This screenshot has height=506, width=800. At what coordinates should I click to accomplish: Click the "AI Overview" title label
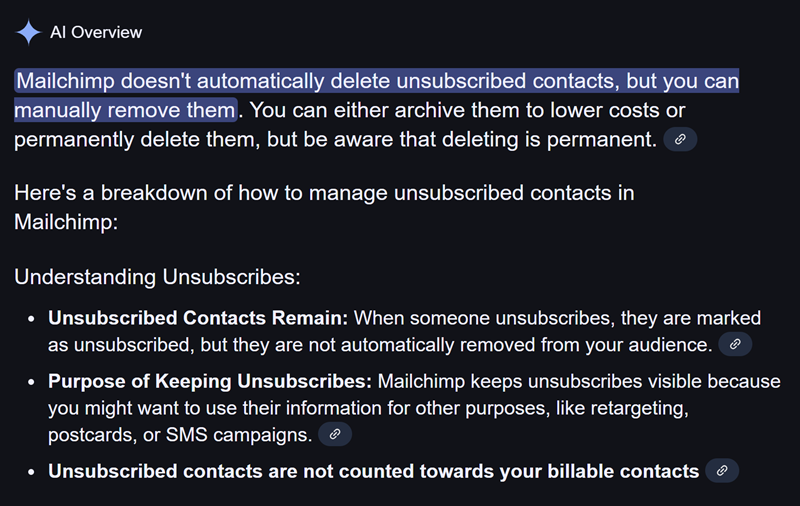click(x=96, y=32)
